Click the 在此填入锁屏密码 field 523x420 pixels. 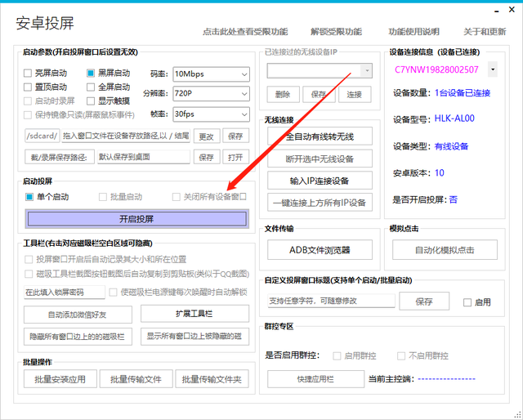click(x=65, y=293)
